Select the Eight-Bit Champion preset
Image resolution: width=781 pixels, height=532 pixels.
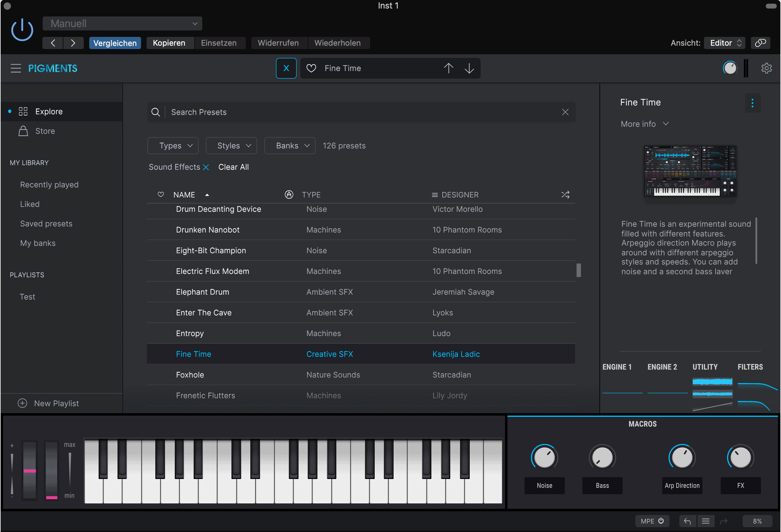(361, 250)
